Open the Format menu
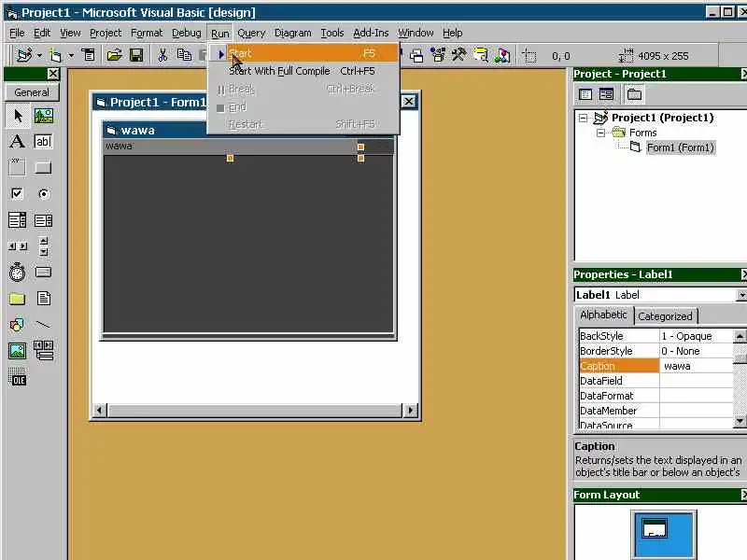 coord(147,33)
